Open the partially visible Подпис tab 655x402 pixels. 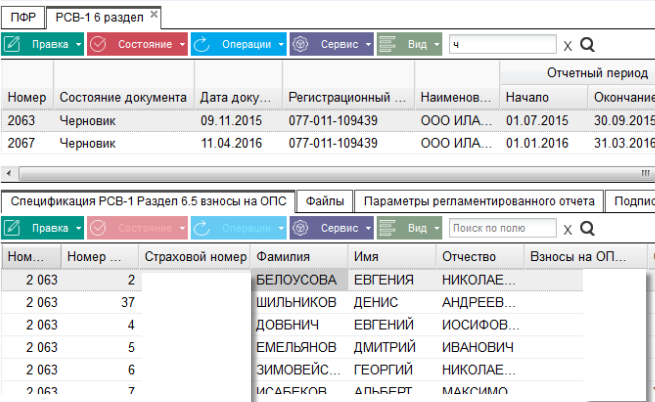click(x=630, y=201)
